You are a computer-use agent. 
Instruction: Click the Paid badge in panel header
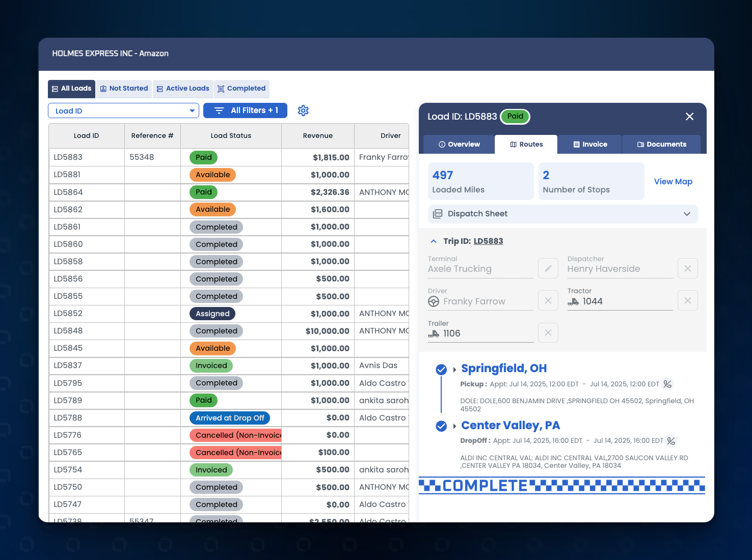515,117
